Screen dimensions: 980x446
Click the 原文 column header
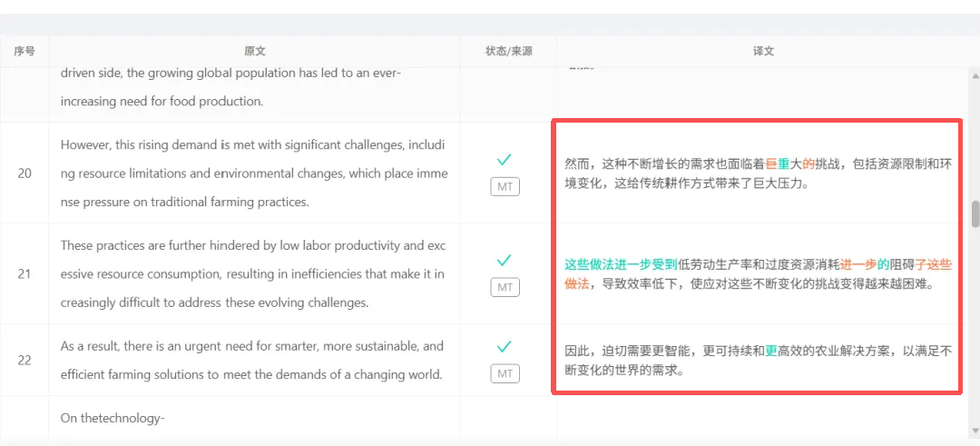(255, 52)
